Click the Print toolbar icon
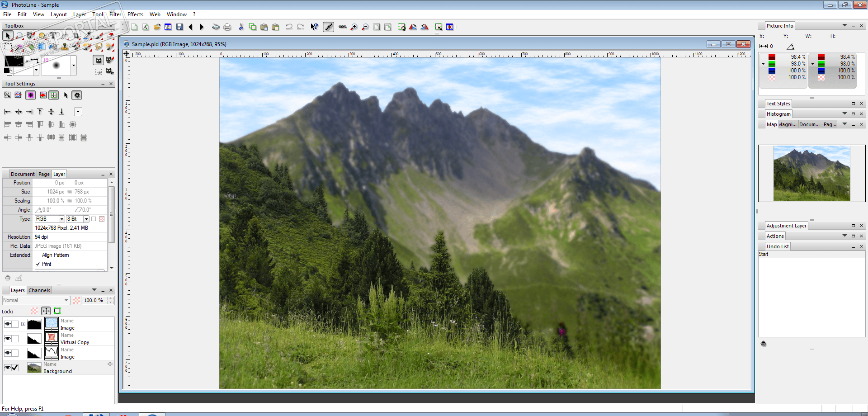 click(227, 27)
